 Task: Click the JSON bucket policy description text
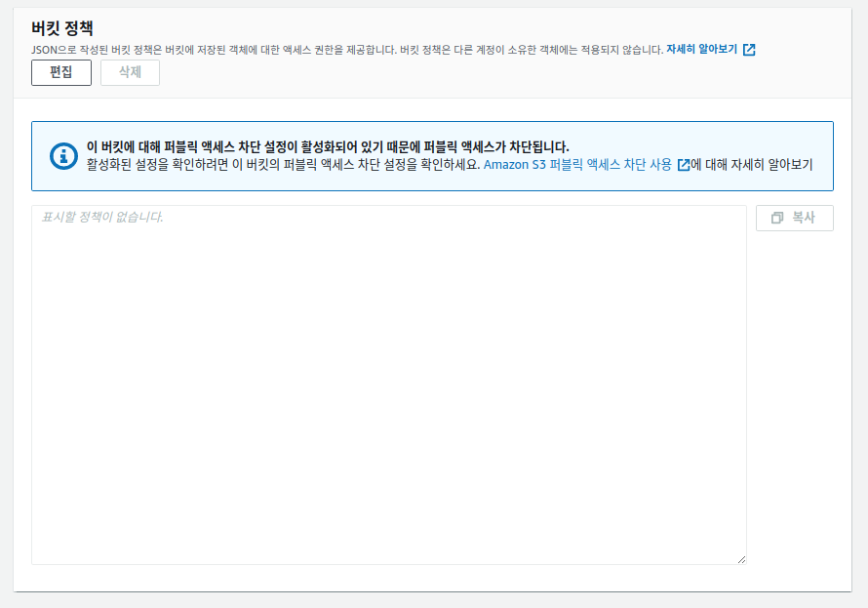coord(347,50)
